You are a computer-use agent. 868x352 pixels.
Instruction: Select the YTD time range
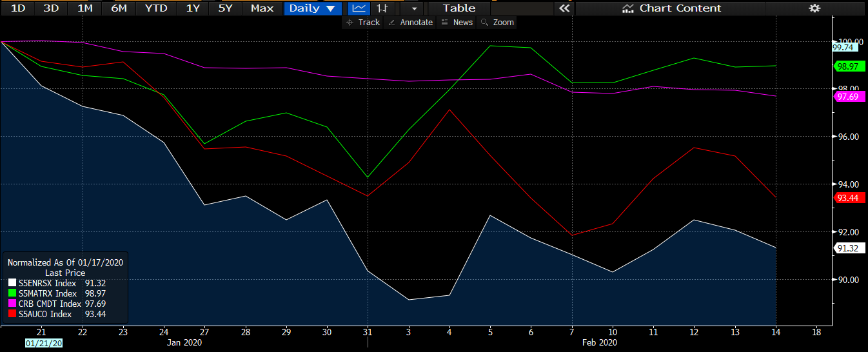pyautogui.click(x=156, y=8)
